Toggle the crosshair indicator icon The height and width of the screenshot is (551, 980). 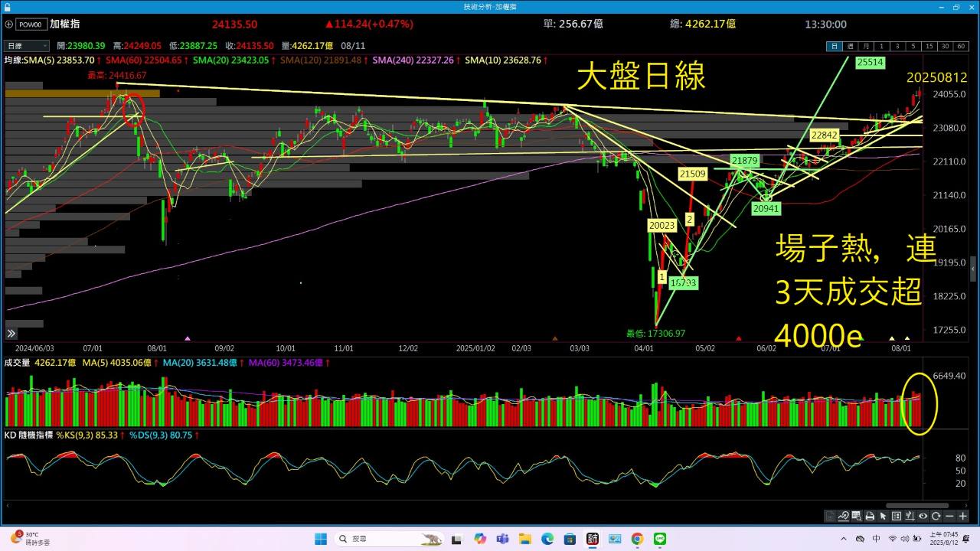[910, 517]
